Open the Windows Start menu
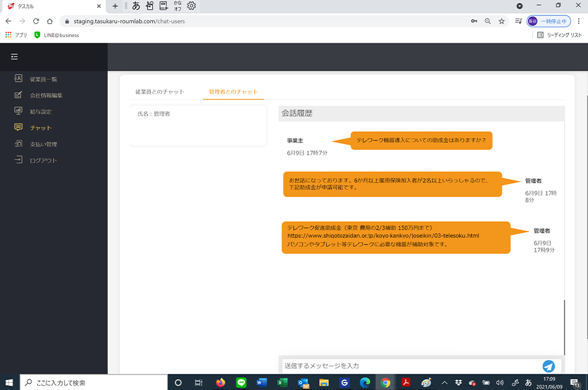The width and height of the screenshot is (588, 390). pyautogui.click(x=9, y=383)
